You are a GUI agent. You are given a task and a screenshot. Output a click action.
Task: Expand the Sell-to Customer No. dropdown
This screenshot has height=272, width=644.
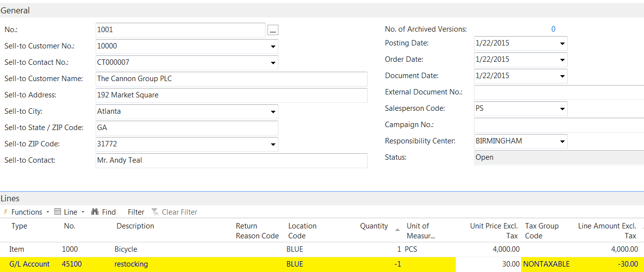273,46
